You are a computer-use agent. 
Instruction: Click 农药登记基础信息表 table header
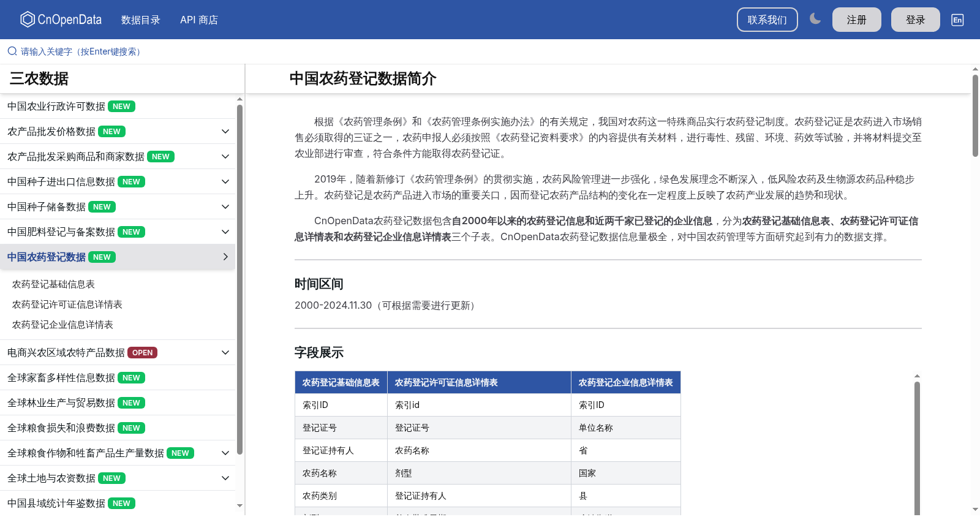341,382
